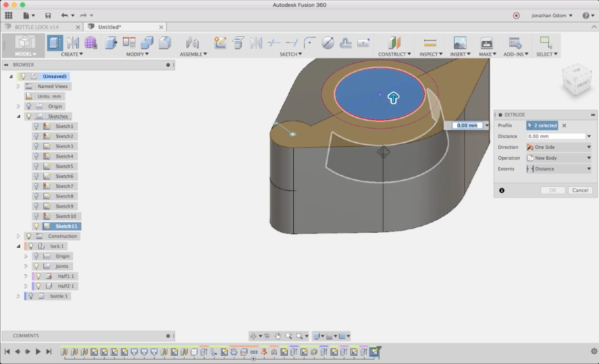The image size is (599, 364).
Task: Expand the Construction folder in browser
Action: tap(18, 236)
